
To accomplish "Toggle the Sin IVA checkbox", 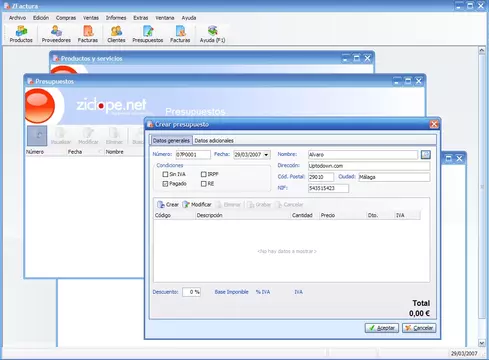I will coord(165,174).
